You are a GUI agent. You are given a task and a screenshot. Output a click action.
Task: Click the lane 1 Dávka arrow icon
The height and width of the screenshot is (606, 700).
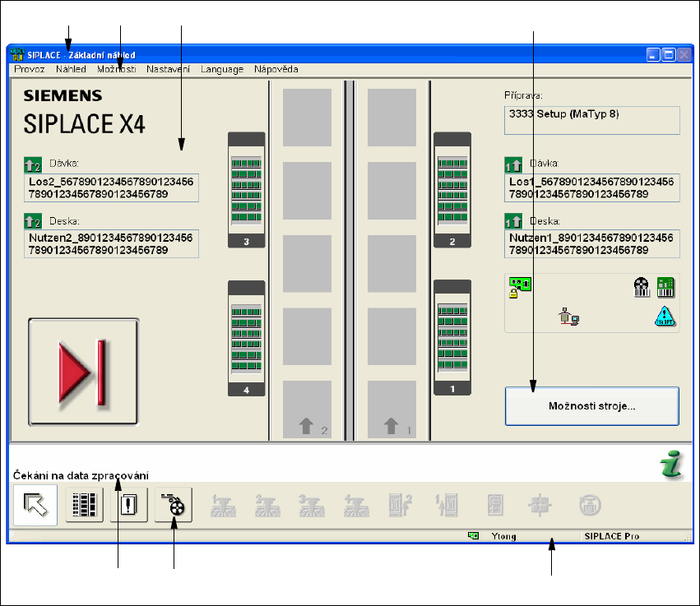(513, 164)
